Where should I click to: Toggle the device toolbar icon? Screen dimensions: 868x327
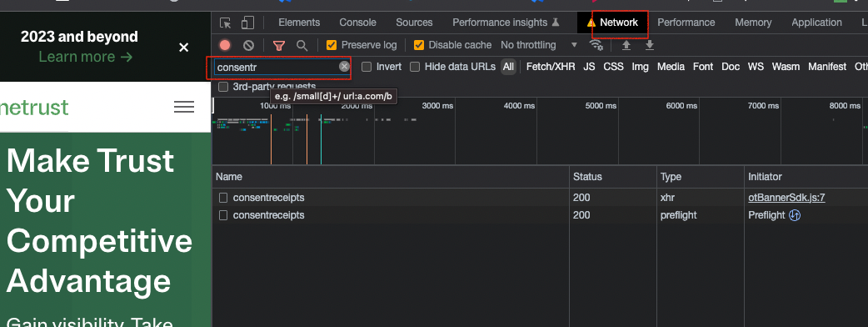pos(247,23)
